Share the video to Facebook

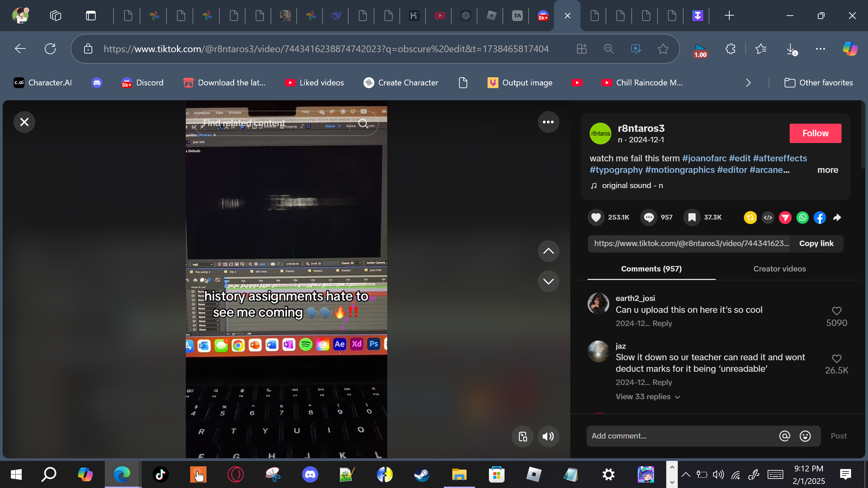click(x=820, y=218)
